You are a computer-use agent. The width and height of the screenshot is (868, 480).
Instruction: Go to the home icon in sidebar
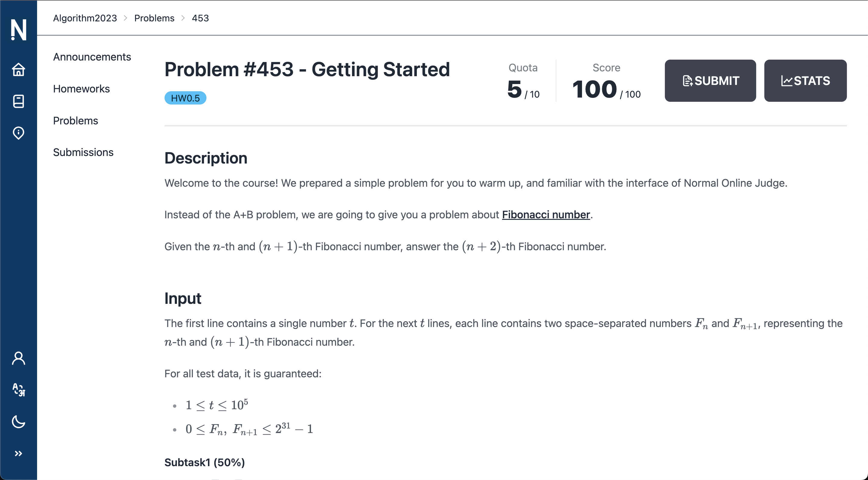18,70
